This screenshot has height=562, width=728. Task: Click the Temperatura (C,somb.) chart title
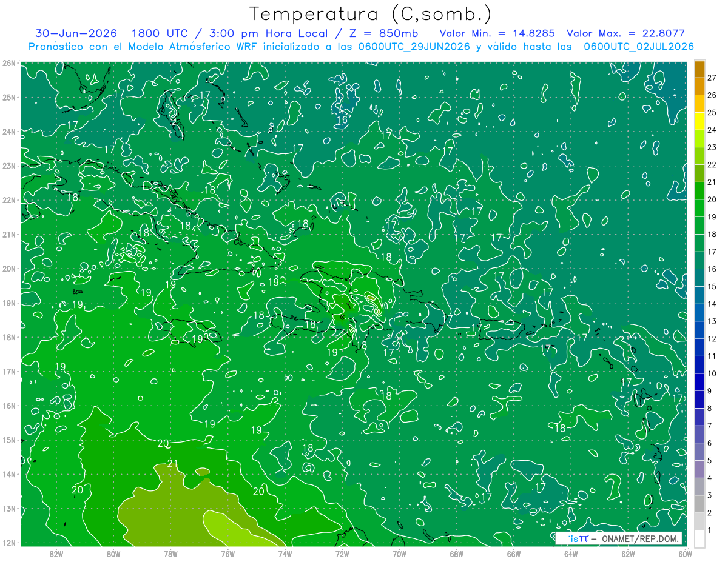pyautogui.click(x=370, y=14)
